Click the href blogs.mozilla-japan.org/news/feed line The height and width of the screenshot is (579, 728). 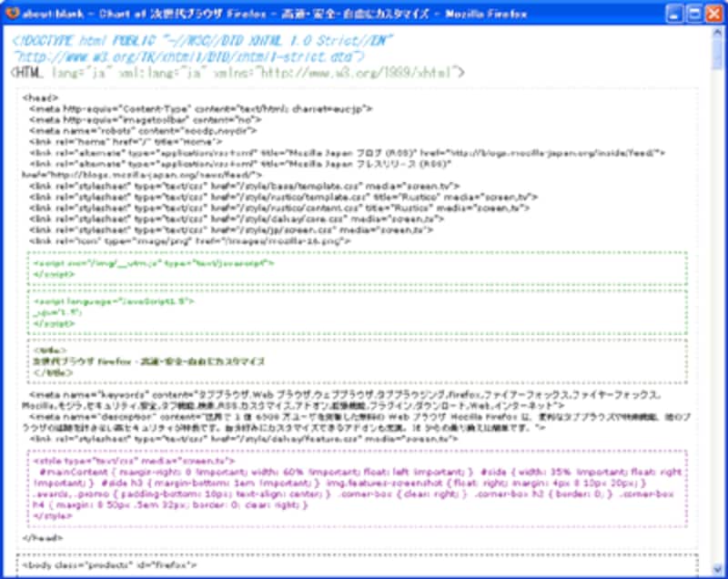(x=142, y=175)
